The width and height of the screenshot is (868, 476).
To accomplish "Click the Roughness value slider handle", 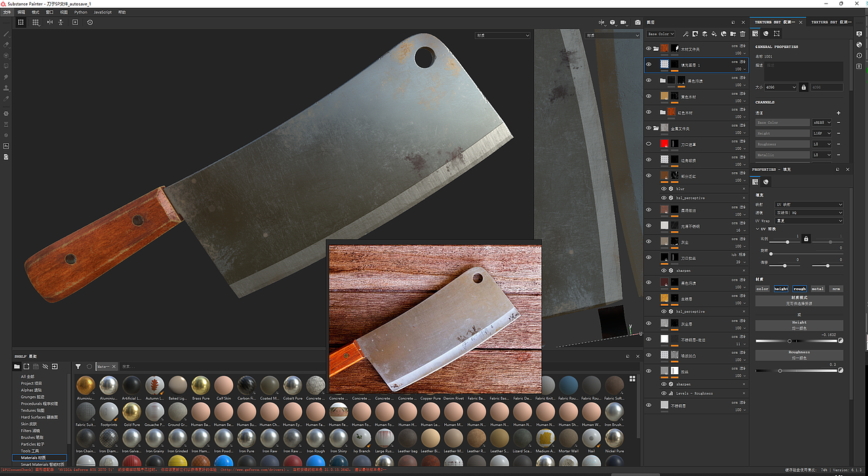I will (780, 370).
